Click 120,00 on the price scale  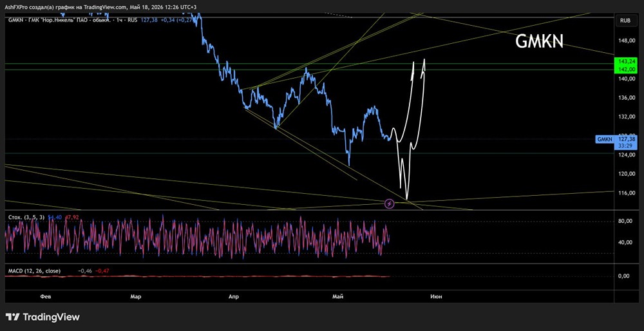(x=627, y=174)
